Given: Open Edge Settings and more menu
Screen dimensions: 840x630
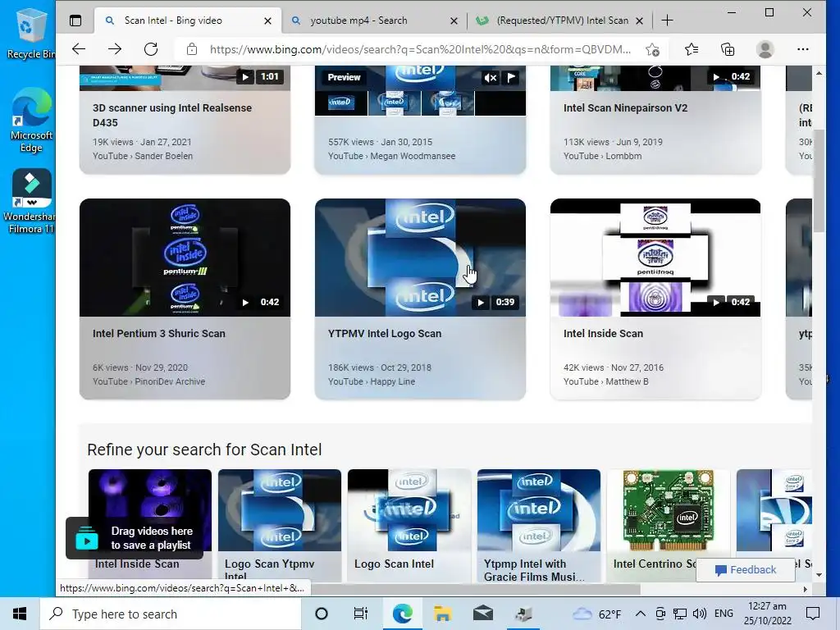Looking at the screenshot, I should [x=802, y=49].
